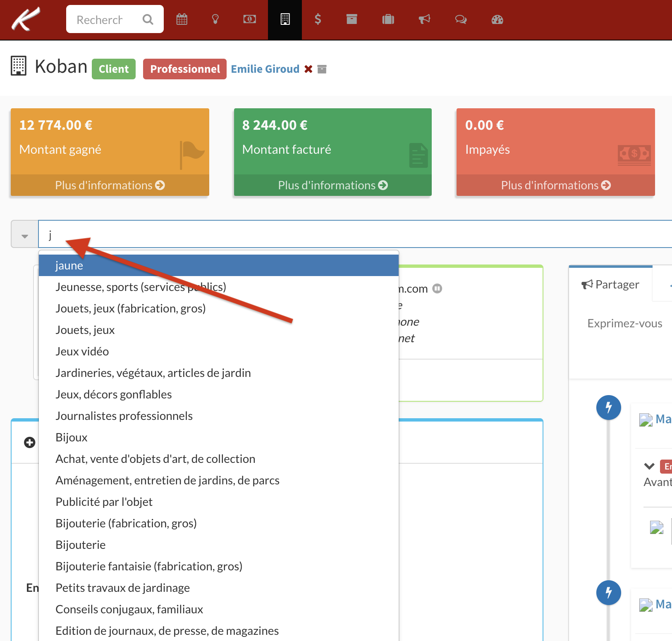Click the 8 244.00 € amount
The image size is (672, 641).
[275, 125]
